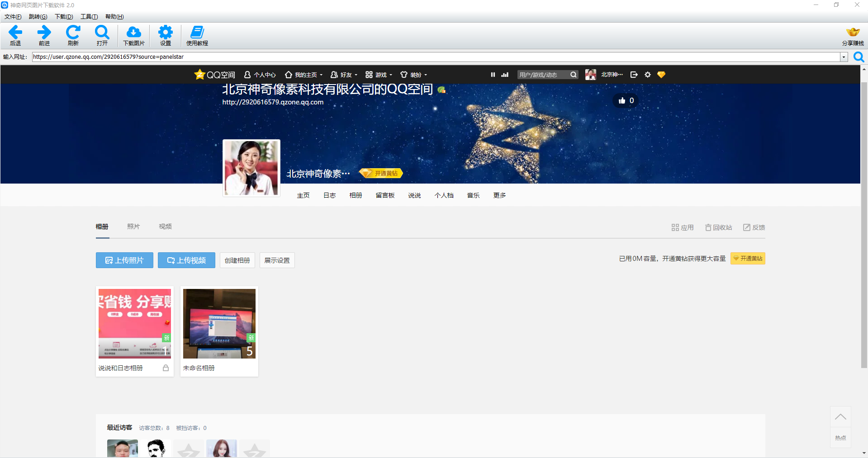The width and height of the screenshot is (868, 458).
Task: Open 回收站 trash link
Action: pos(718,227)
